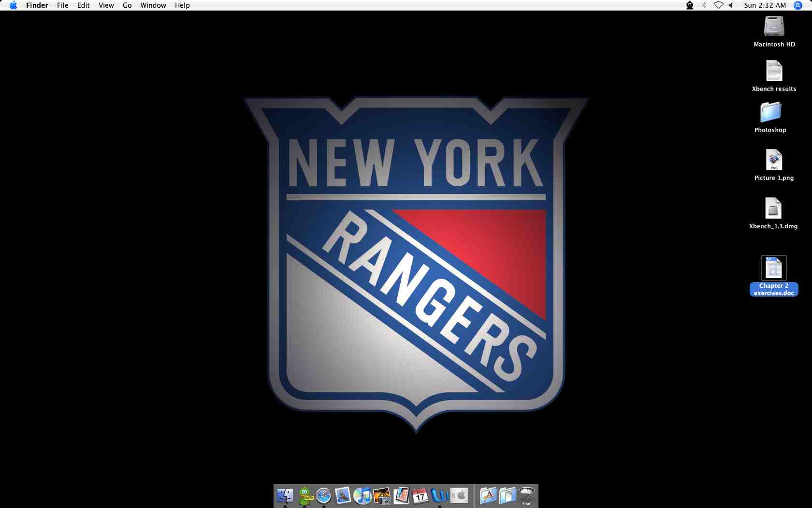This screenshot has height=508, width=812.
Task: Open iPhoto from the Dock
Action: [x=381, y=495]
